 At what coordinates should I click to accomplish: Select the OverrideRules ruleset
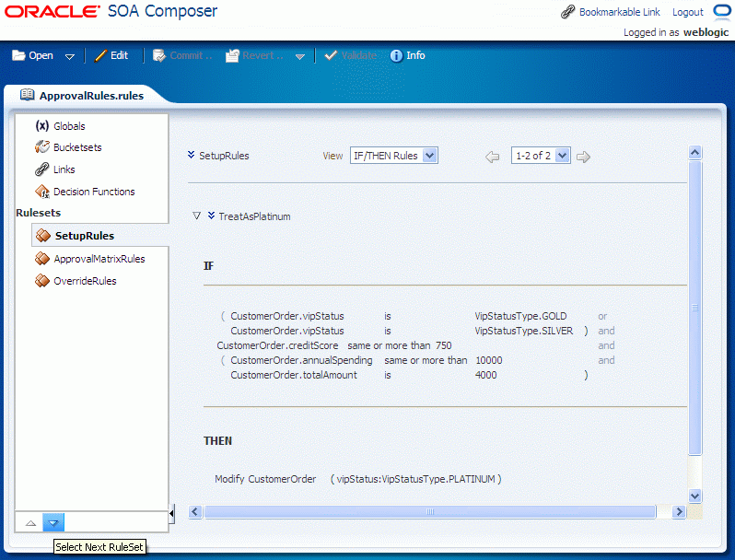85,281
